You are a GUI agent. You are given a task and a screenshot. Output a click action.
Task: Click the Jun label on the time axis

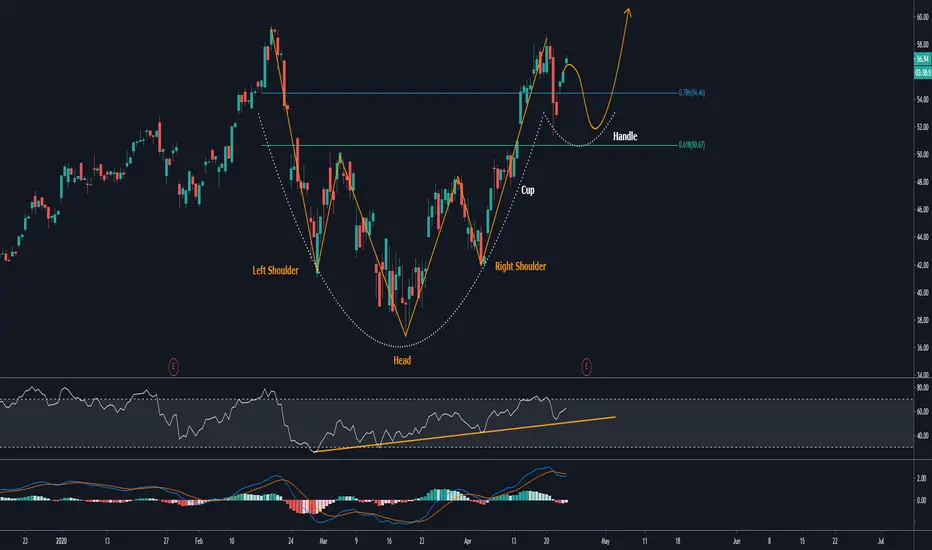click(736, 541)
